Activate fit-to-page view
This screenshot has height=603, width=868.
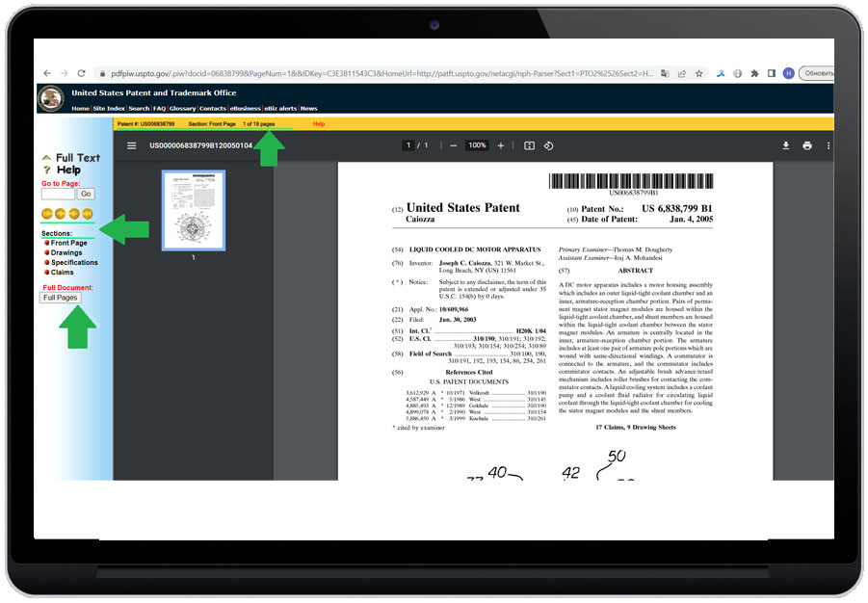click(x=528, y=145)
